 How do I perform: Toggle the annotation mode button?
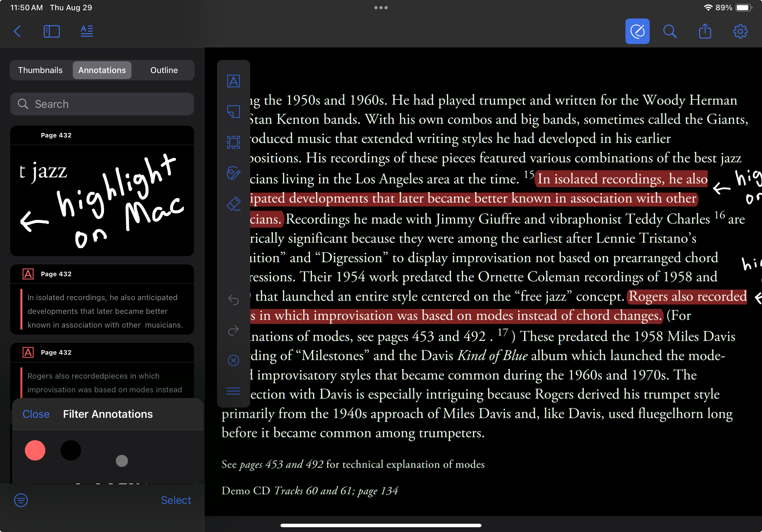[637, 31]
